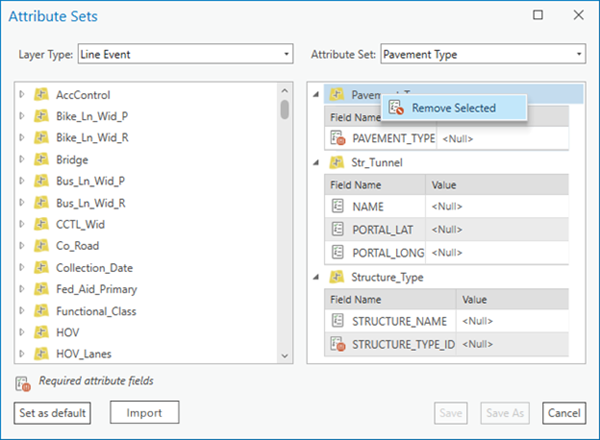Viewport: 600px width, 440px height.
Task: Click the Import button
Action: (144, 412)
